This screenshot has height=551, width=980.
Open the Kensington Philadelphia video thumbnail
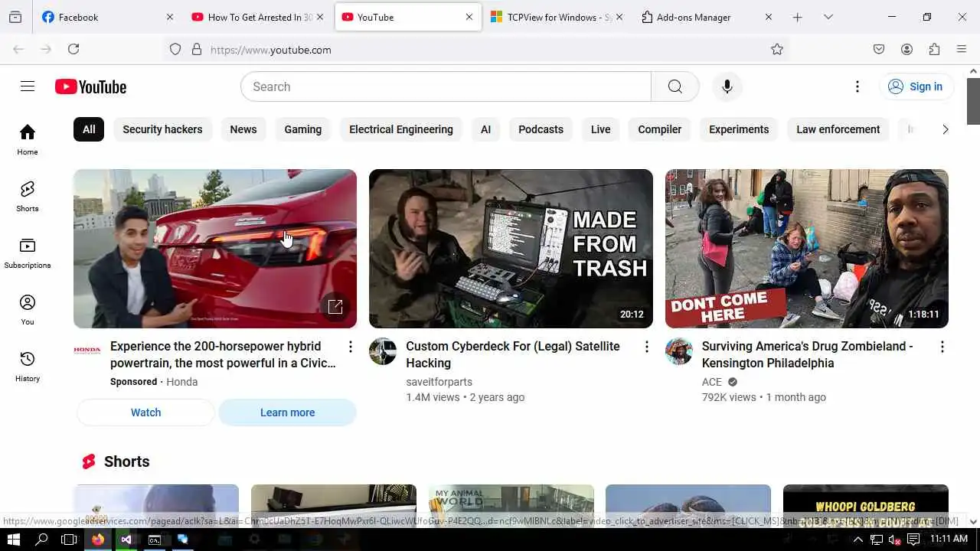[x=807, y=249]
